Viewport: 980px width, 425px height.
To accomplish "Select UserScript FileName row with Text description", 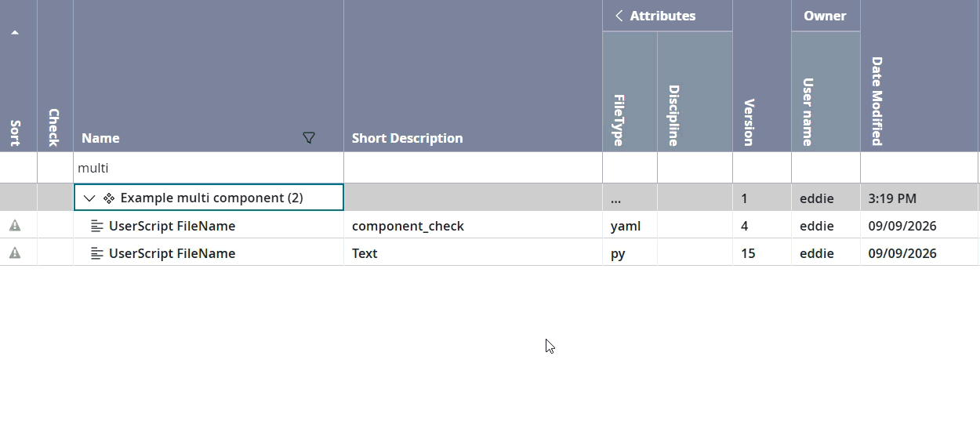I will click(489, 253).
